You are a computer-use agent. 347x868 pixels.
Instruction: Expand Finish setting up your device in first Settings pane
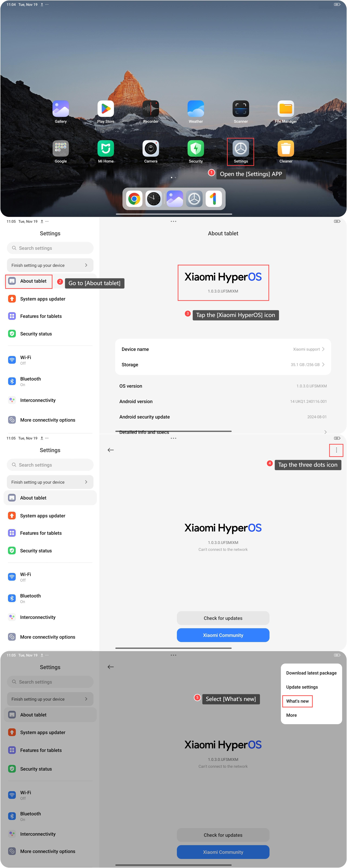click(50, 265)
